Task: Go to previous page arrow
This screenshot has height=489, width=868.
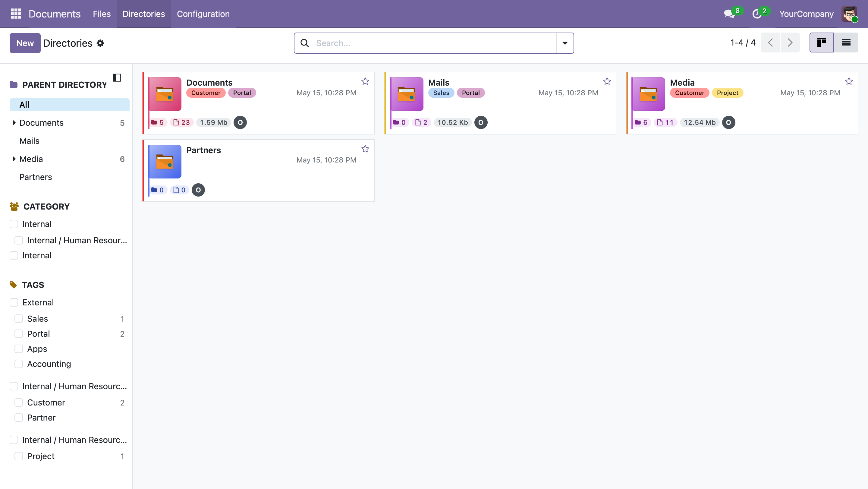Action: pos(770,43)
